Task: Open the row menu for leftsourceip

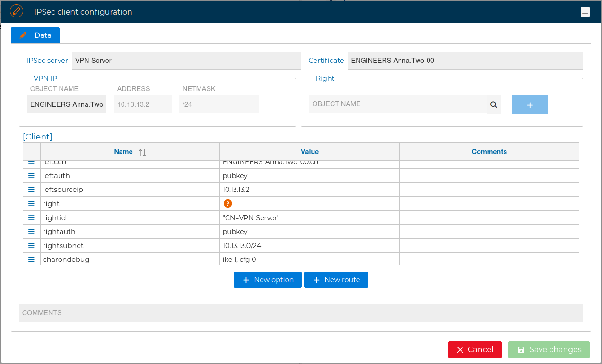Action: pyautogui.click(x=31, y=189)
